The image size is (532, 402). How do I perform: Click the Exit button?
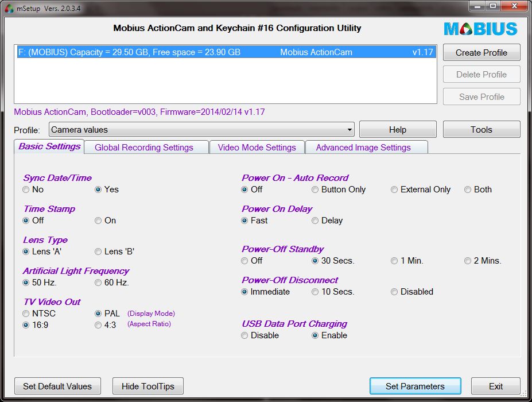[496, 386]
